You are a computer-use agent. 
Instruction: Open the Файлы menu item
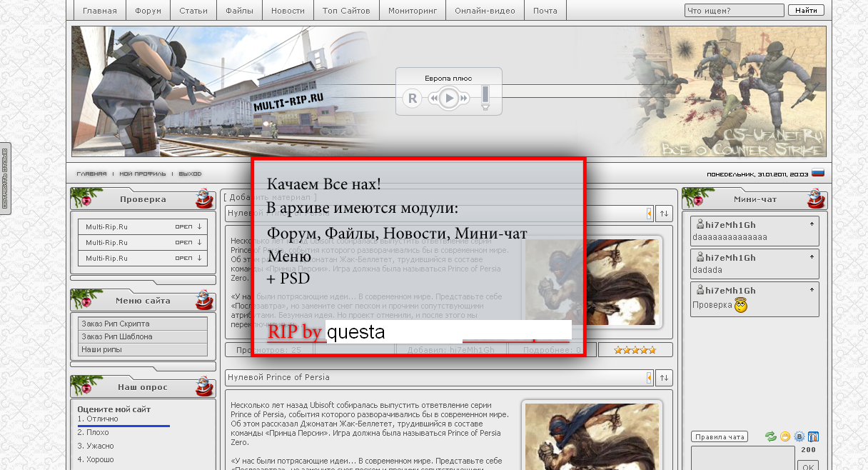[240, 11]
